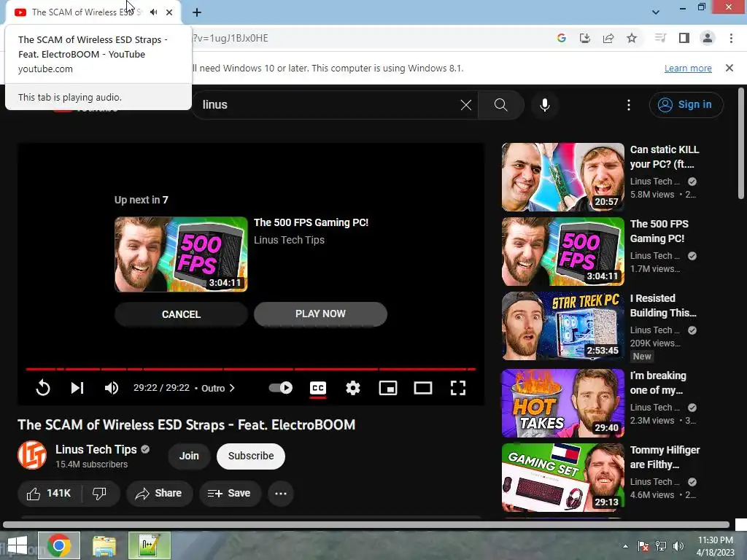This screenshot has height=560, width=747.
Task: Open taskbar volume control
Action: [678, 546]
